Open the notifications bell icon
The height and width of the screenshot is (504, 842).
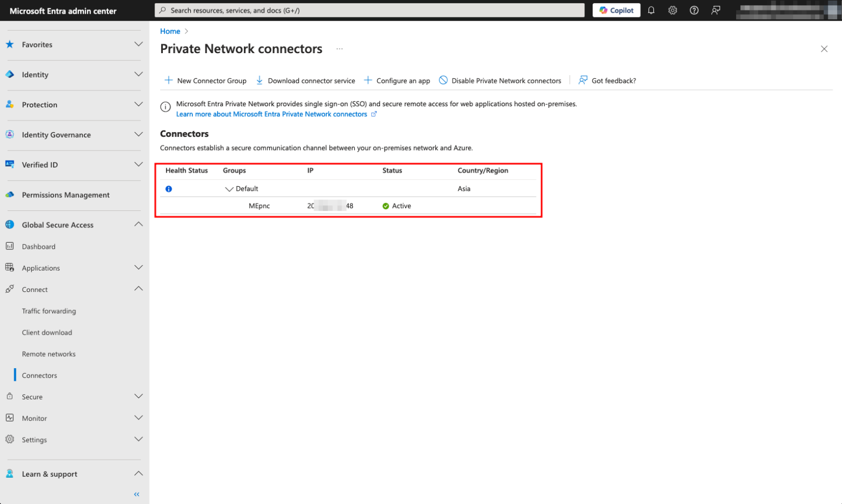pos(651,10)
